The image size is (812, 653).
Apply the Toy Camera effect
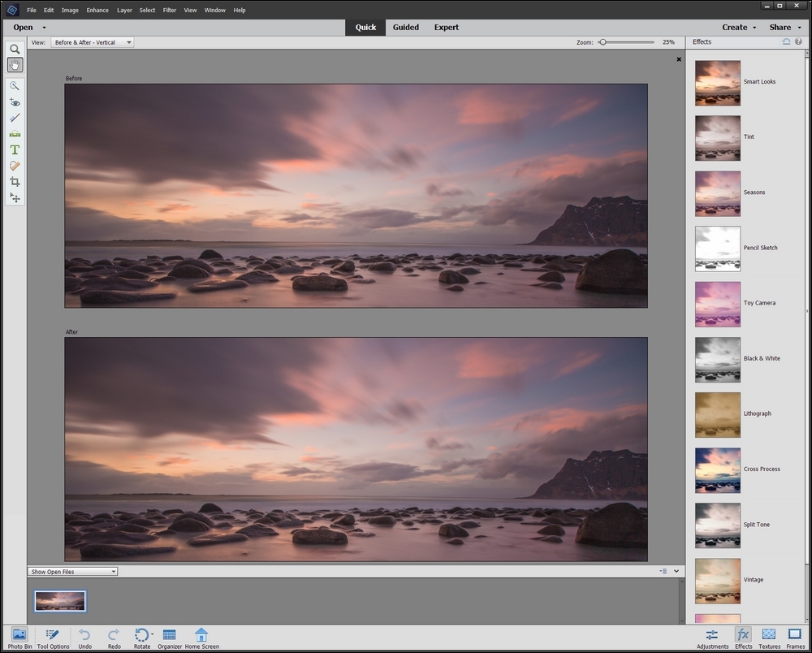point(718,305)
